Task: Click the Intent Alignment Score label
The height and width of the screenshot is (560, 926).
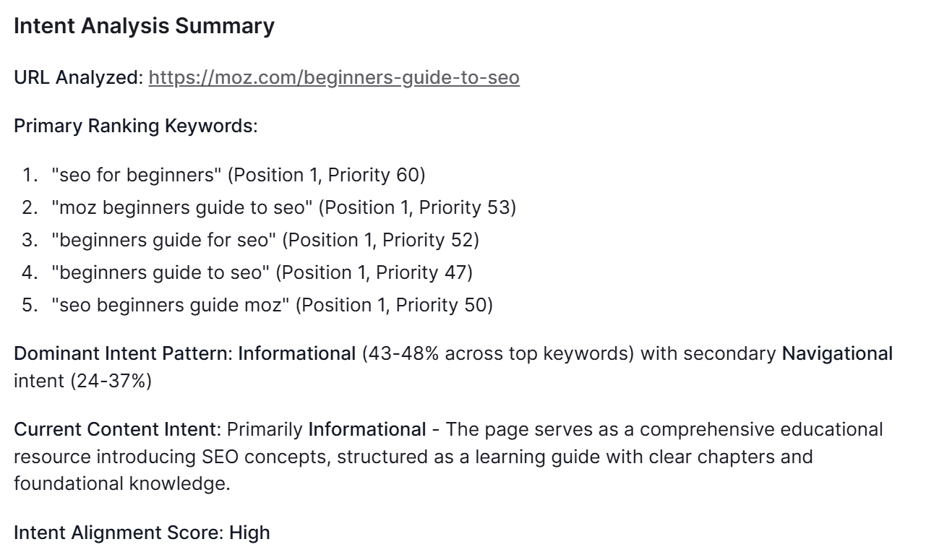Action: coord(119,533)
